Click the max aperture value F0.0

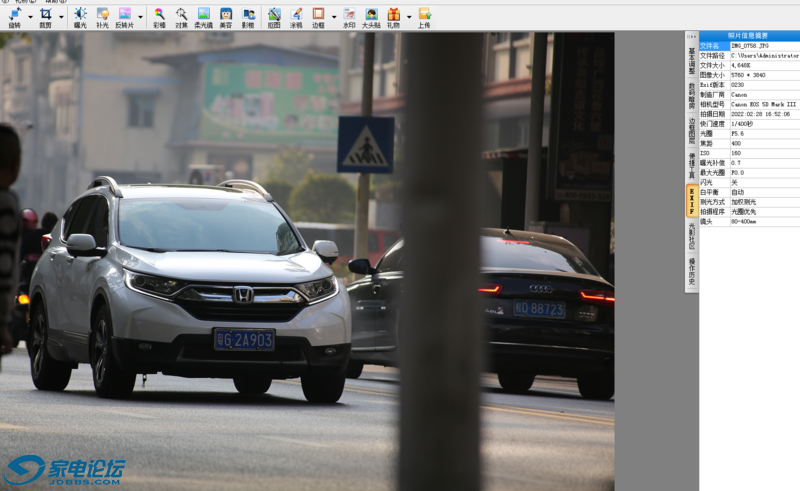tap(738, 173)
